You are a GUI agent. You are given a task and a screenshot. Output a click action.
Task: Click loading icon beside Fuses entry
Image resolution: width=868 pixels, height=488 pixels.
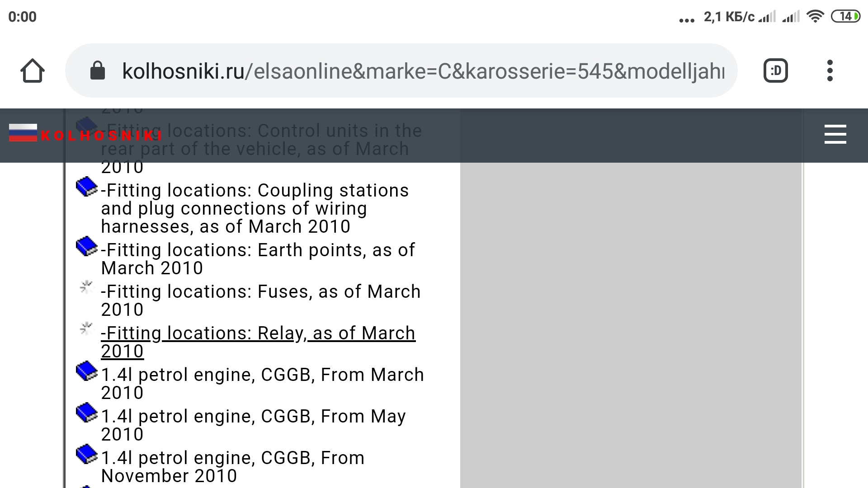(86, 287)
